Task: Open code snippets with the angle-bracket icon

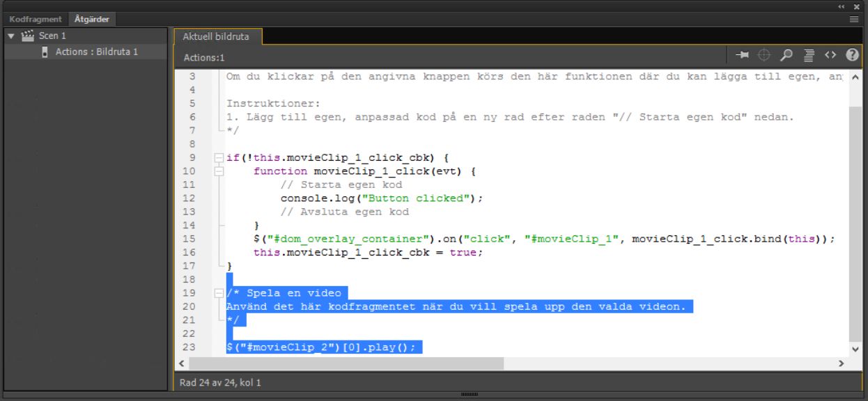Action: pos(830,55)
